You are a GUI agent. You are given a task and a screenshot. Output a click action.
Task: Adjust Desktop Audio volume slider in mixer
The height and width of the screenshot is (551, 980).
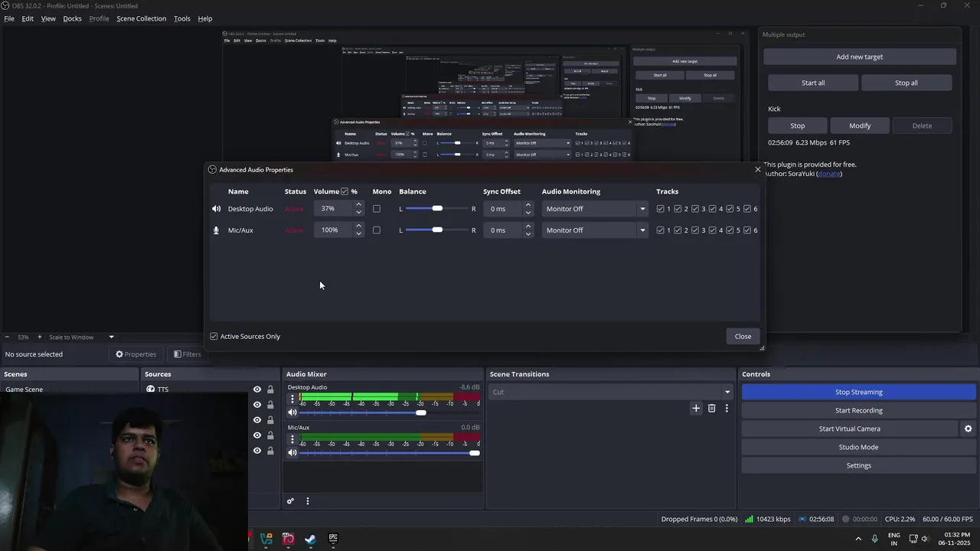(x=390, y=413)
